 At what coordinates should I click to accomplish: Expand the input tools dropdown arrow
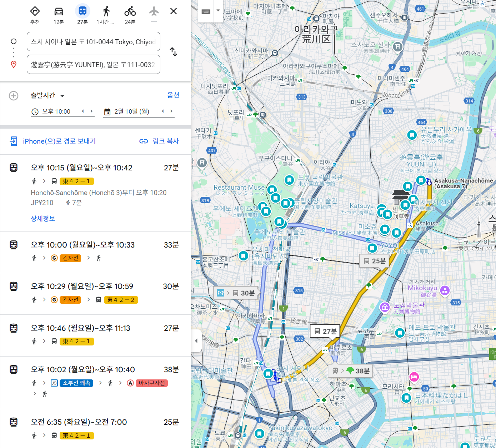click(x=218, y=11)
